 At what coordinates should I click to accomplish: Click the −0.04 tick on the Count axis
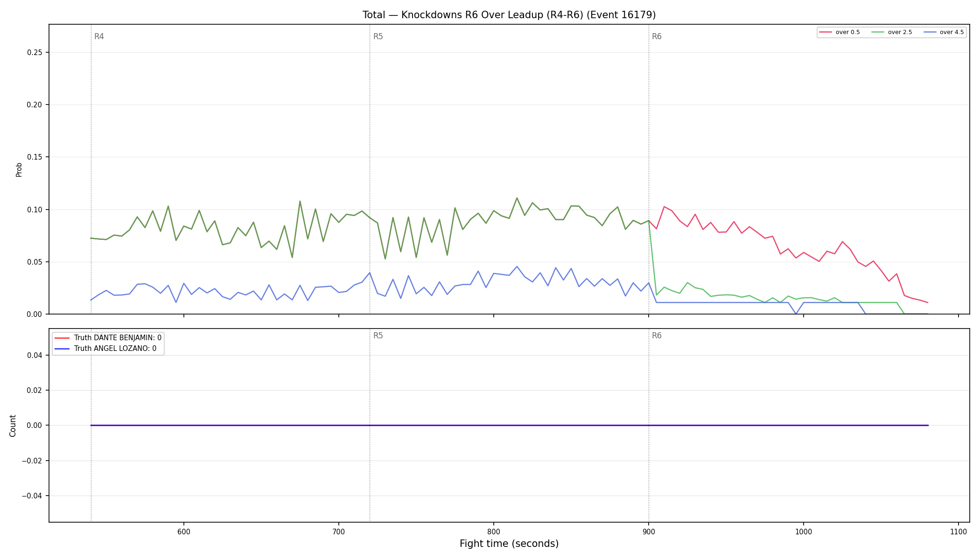pos(32,496)
